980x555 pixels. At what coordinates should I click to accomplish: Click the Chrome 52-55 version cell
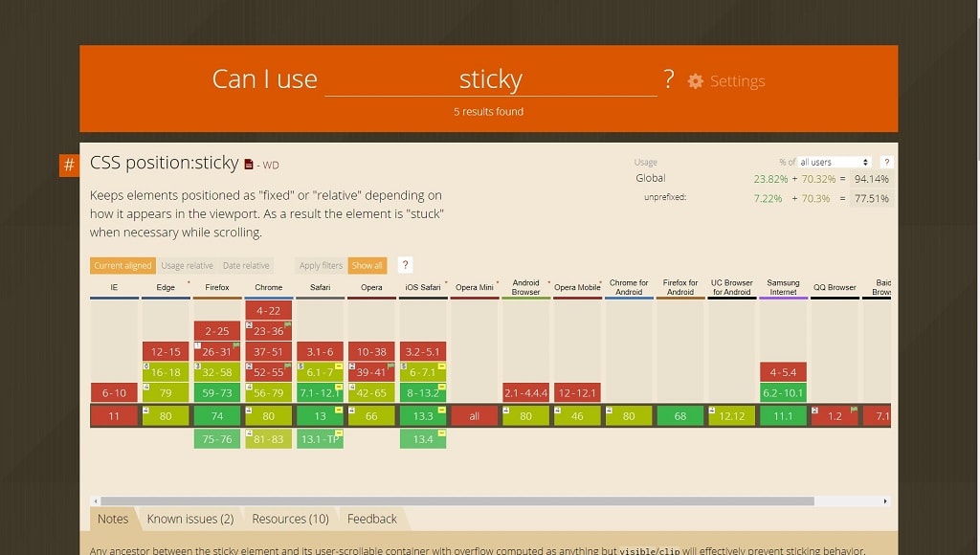click(268, 372)
